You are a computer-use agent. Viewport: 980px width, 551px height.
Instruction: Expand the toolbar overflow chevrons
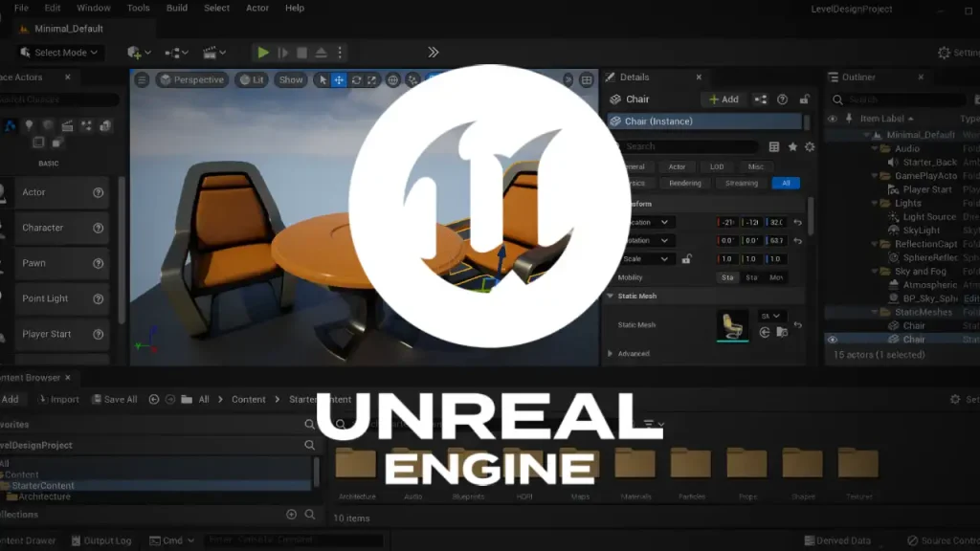[x=434, y=53]
